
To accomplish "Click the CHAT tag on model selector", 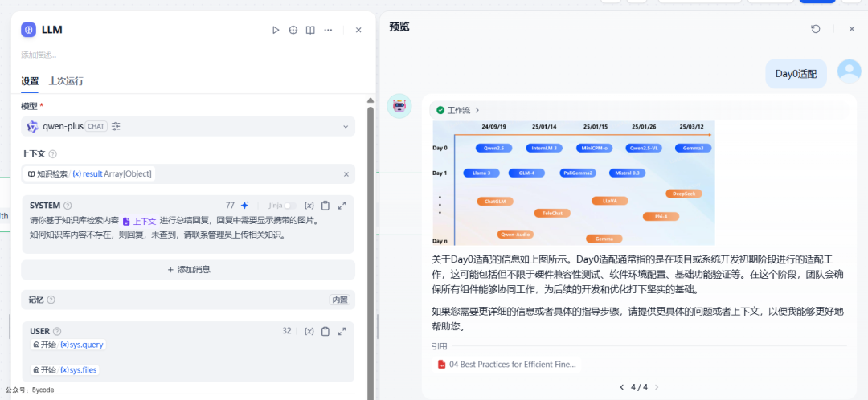I will (x=96, y=126).
